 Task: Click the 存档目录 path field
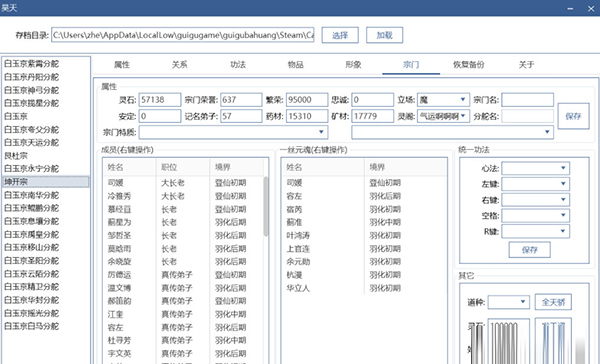(183, 35)
